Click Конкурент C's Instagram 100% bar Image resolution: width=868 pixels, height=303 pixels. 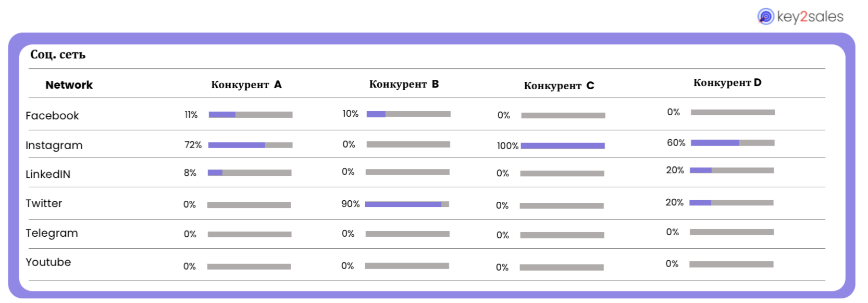click(563, 146)
